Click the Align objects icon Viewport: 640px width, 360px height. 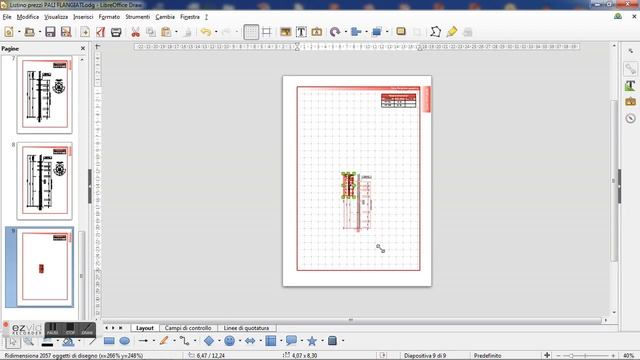coord(356,32)
